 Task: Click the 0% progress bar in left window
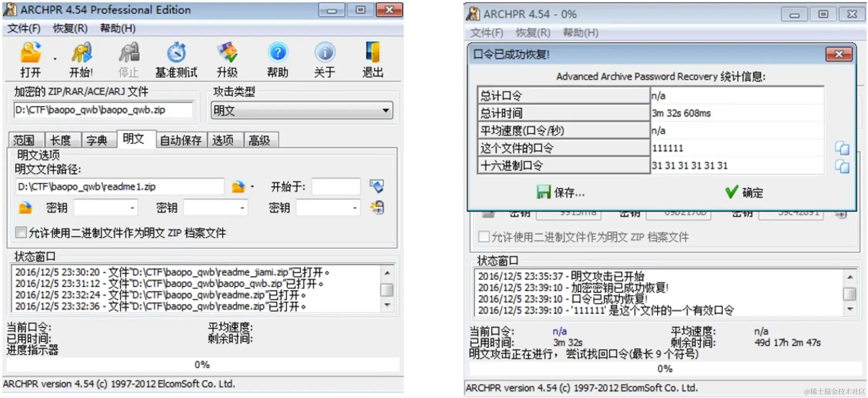[203, 365]
